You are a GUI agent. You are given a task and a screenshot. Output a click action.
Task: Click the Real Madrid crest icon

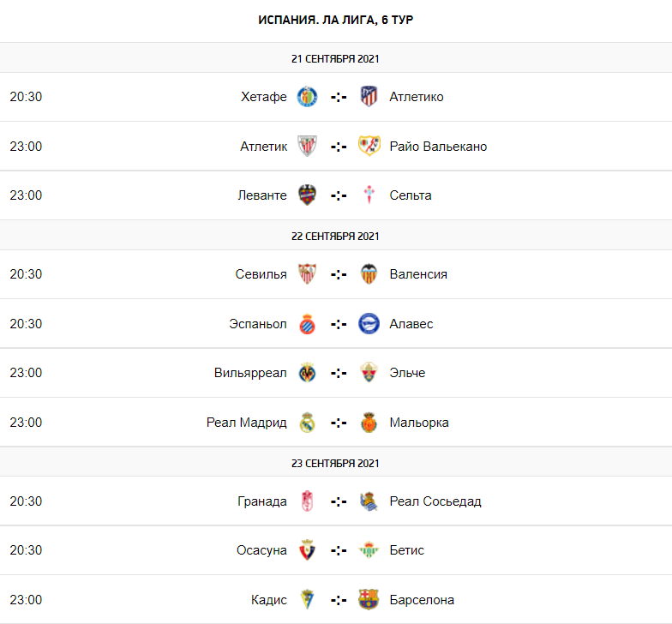[307, 423]
